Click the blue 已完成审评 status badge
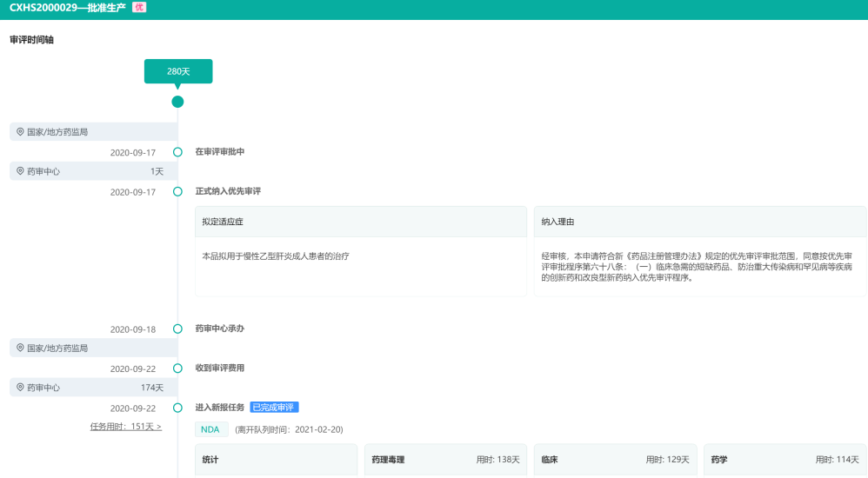868x478 pixels. 275,408
